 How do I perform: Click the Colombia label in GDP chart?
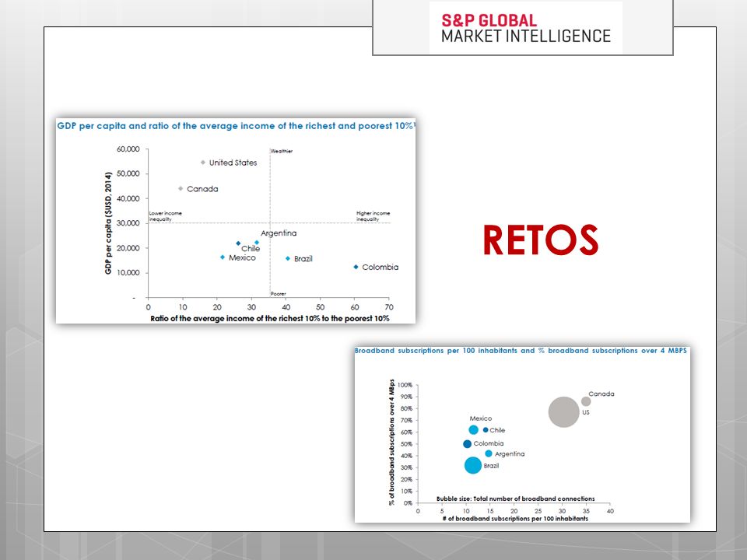(381, 267)
